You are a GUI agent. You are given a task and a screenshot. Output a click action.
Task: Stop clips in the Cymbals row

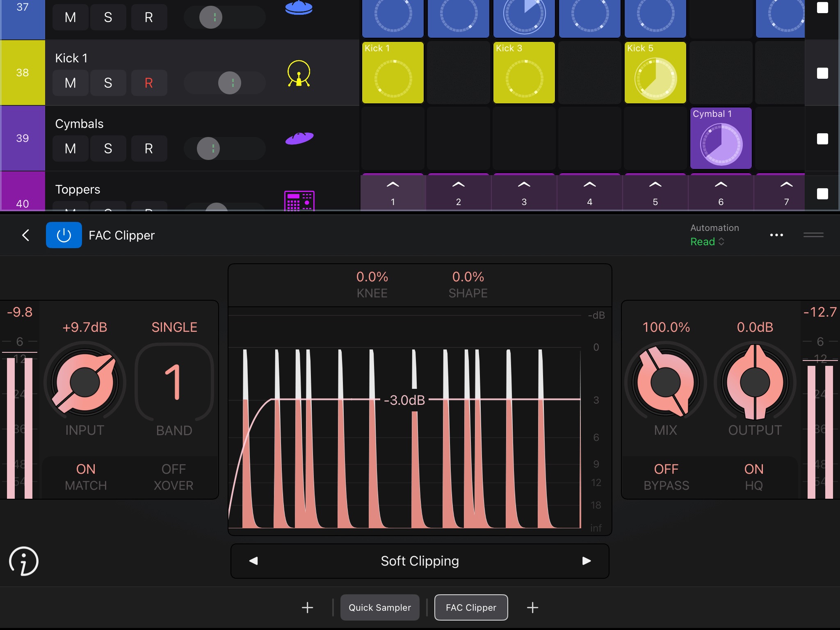click(822, 139)
